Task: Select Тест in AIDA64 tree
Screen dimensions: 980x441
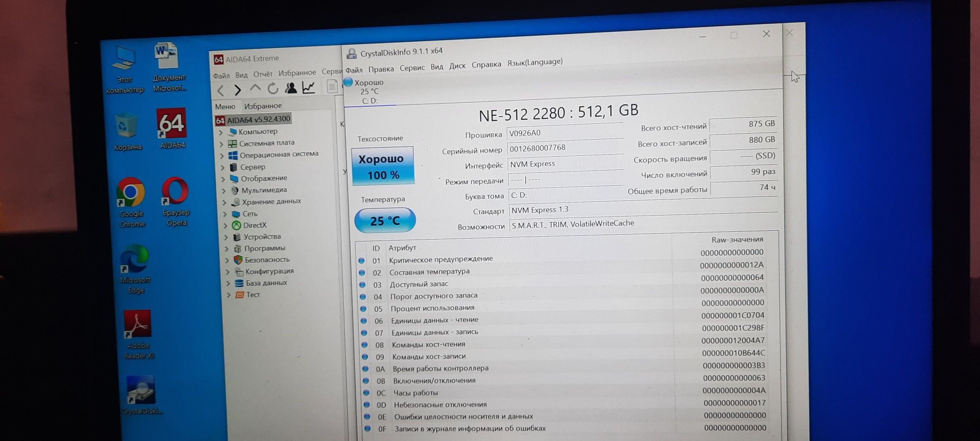Action: 253,295
